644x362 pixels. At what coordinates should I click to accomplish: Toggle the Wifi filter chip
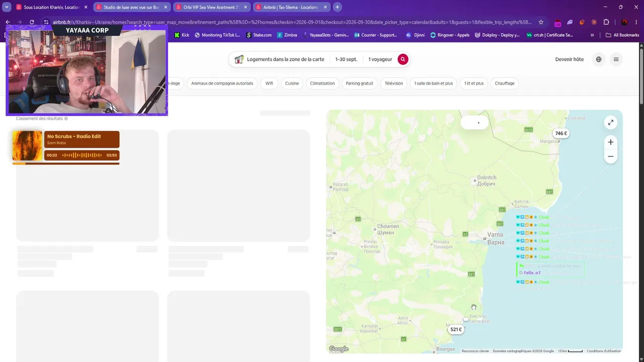click(x=269, y=83)
